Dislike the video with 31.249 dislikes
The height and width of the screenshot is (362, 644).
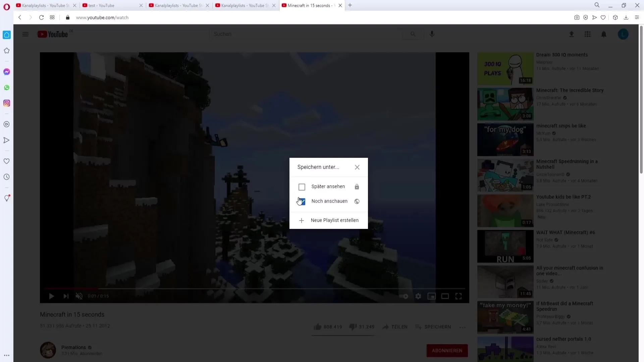(362, 327)
